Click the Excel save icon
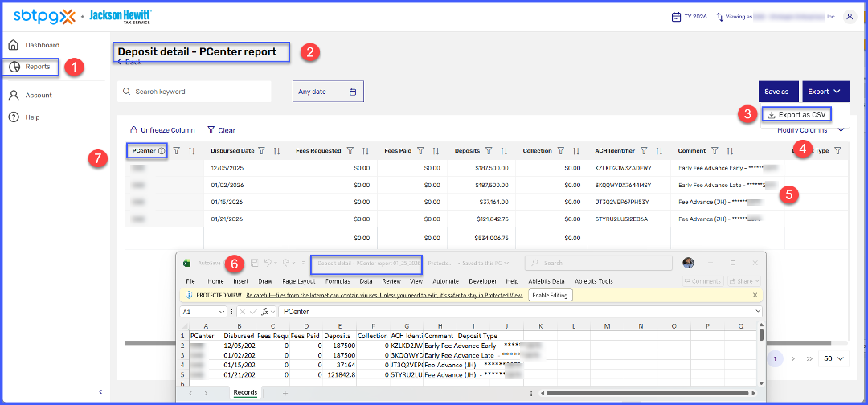Screen dimensions: 868x405 (x=254, y=263)
